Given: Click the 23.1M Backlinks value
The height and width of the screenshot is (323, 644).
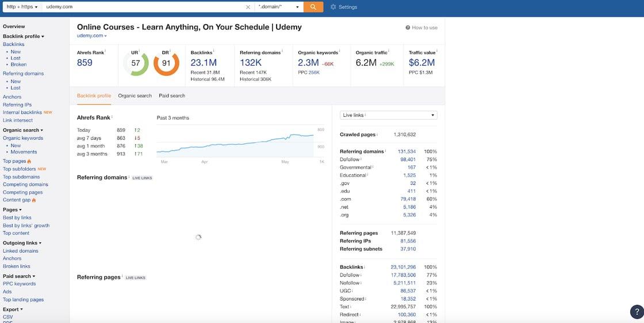Looking at the screenshot, I should 204,63.
